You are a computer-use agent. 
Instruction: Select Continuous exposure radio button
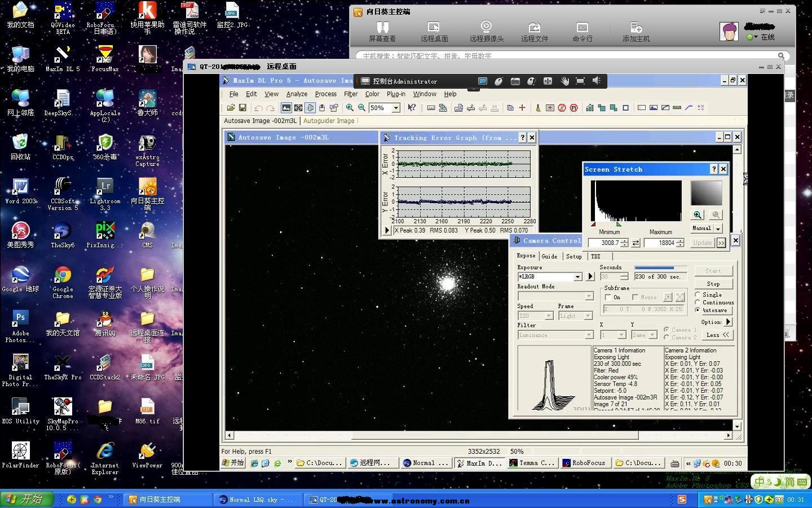coord(698,303)
